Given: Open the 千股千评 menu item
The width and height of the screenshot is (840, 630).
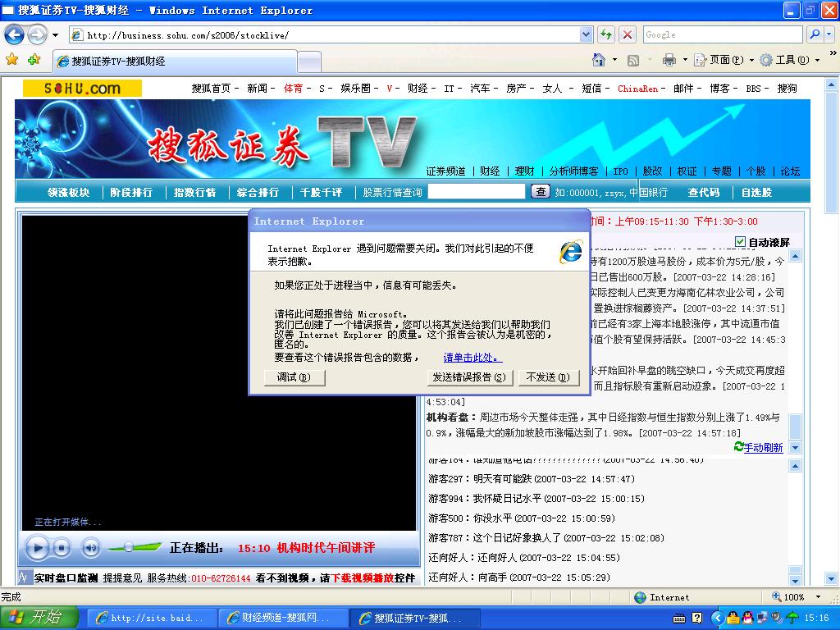Looking at the screenshot, I should [x=322, y=192].
